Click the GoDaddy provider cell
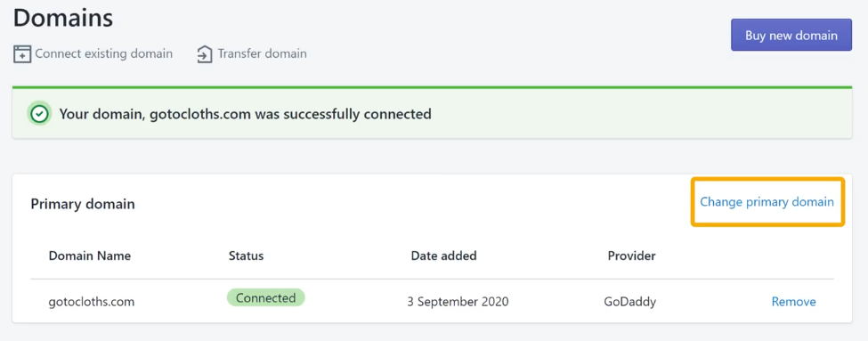 pyautogui.click(x=631, y=302)
